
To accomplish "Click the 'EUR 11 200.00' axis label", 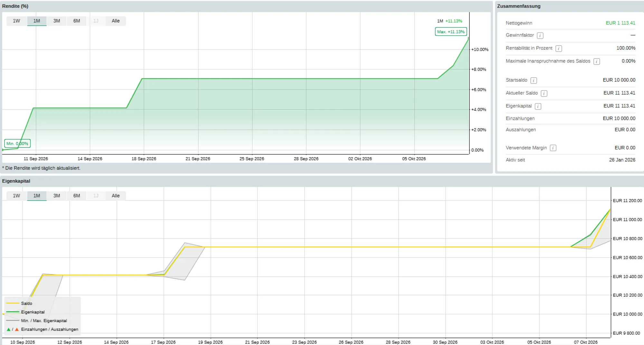I will click(627, 201).
